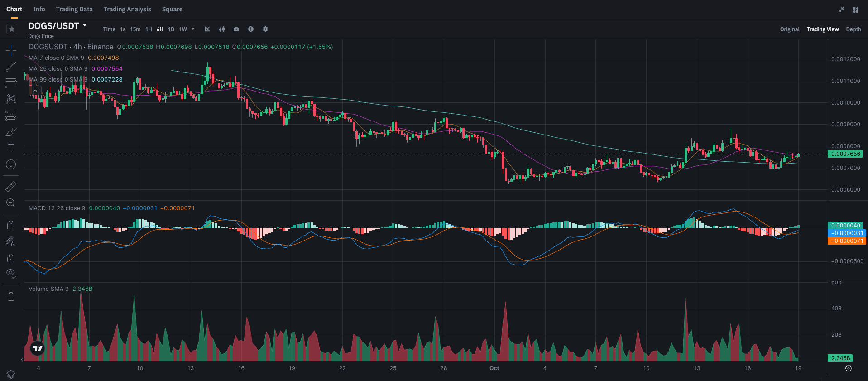Switch to the Depth chart view
The height and width of the screenshot is (381, 868).
[854, 29]
